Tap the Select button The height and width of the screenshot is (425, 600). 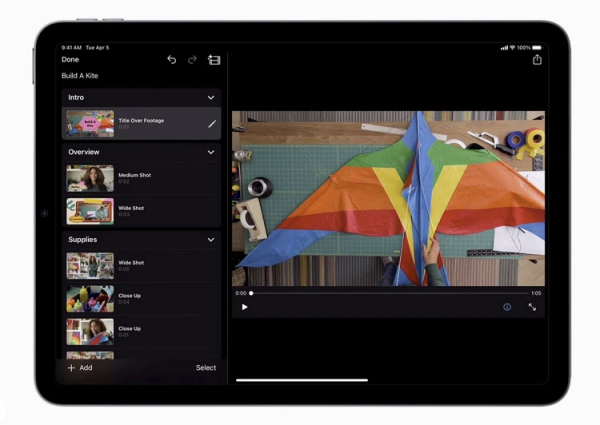[206, 368]
